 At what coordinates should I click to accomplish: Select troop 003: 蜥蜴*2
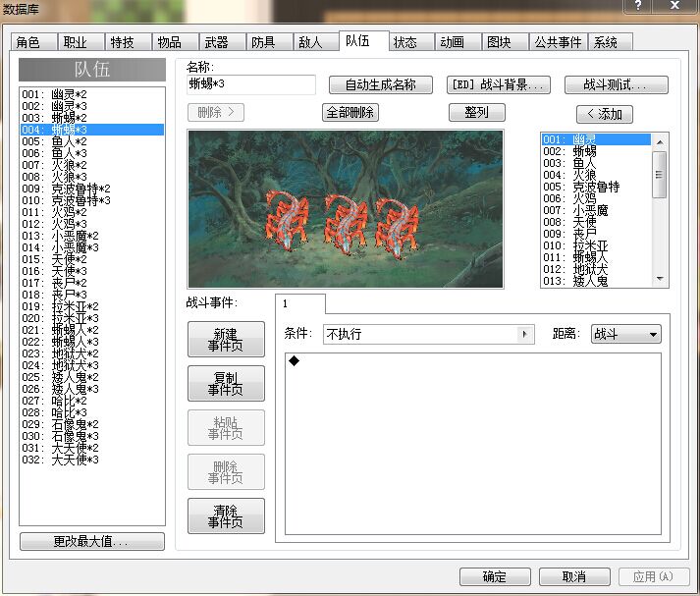pos(92,118)
